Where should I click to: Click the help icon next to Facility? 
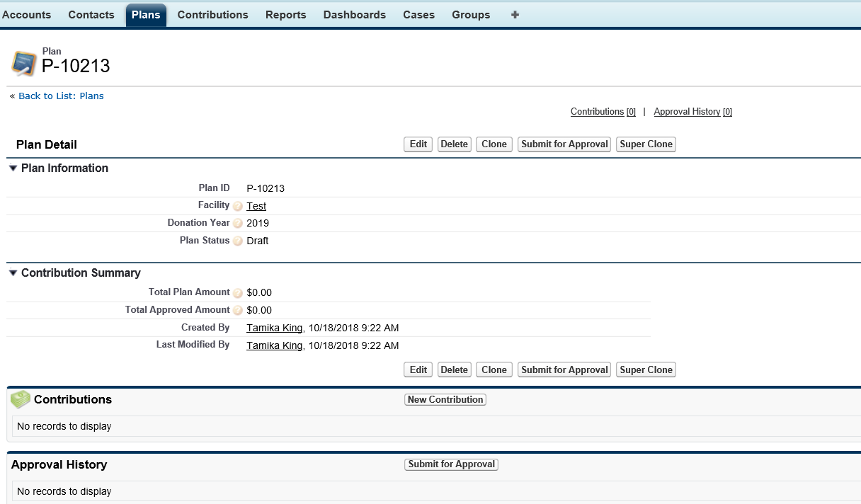(238, 206)
